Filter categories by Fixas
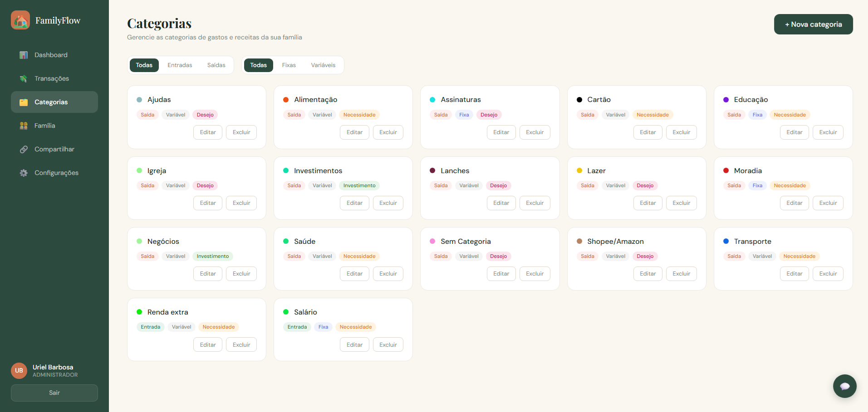 (289, 65)
